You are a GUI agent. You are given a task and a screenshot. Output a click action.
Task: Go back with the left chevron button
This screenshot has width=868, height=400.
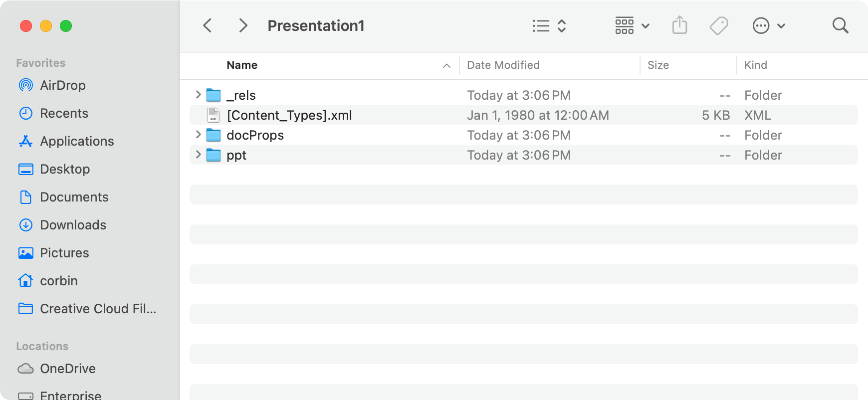click(x=208, y=25)
